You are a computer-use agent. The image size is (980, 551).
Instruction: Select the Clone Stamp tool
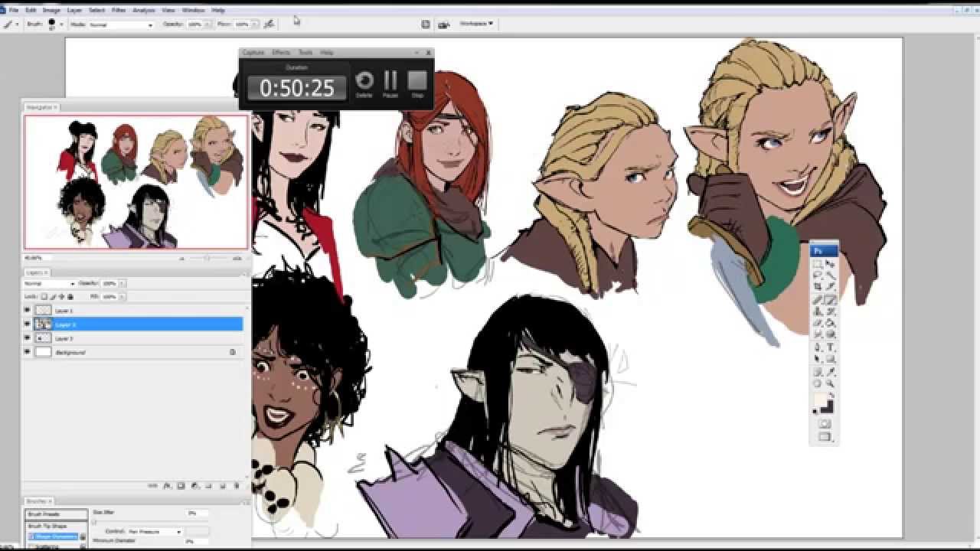818,311
